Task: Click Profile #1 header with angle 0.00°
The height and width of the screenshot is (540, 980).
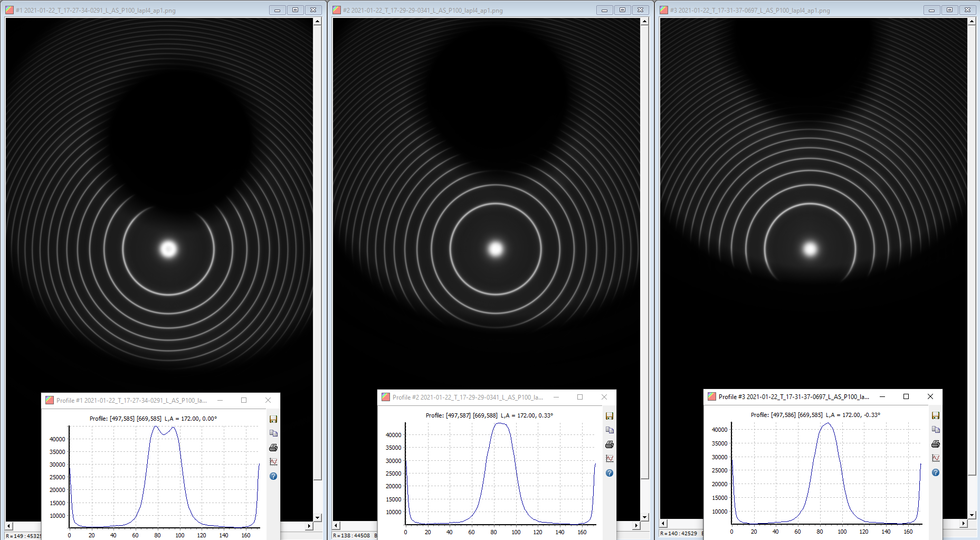Action: pos(153,419)
